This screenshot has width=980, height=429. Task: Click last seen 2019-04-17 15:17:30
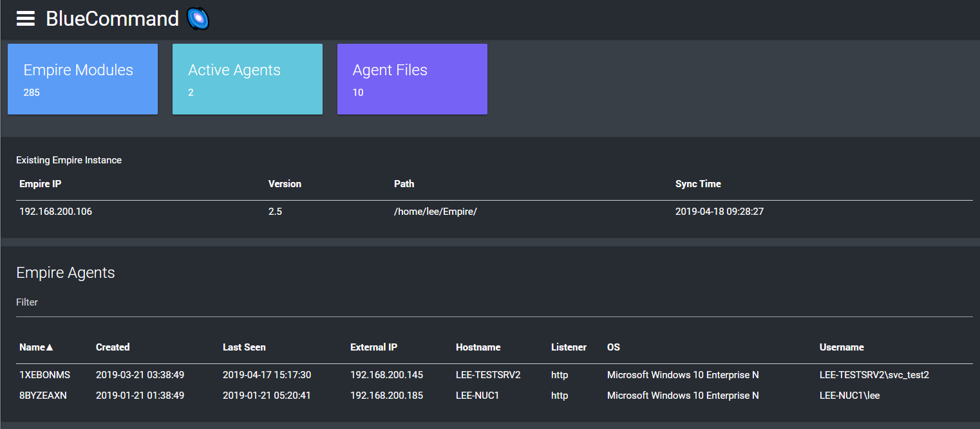pos(267,375)
